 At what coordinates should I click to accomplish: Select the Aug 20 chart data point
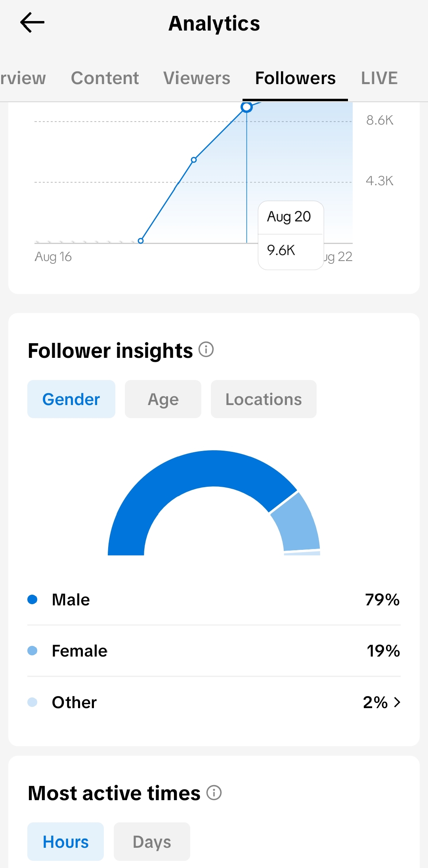tap(247, 107)
